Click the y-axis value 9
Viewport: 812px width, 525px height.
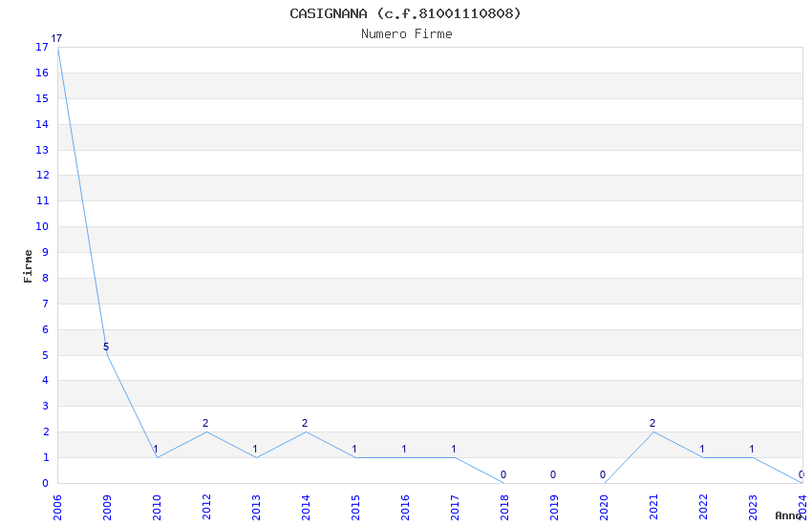pos(46,252)
